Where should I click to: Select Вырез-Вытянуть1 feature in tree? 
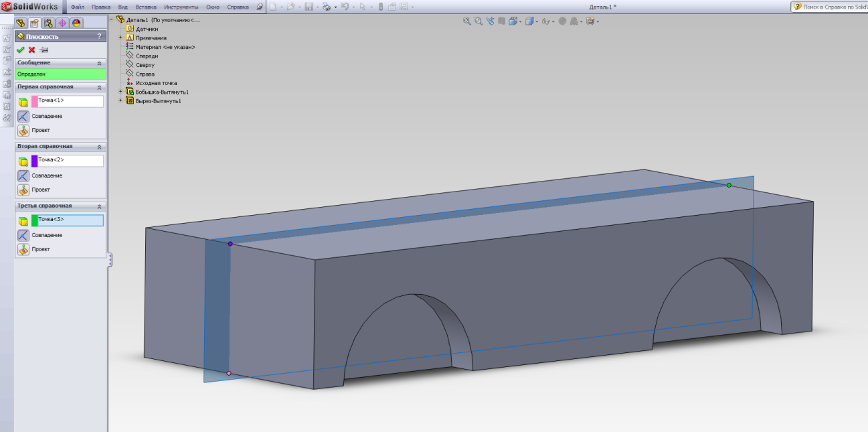click(x=158, y=101)
